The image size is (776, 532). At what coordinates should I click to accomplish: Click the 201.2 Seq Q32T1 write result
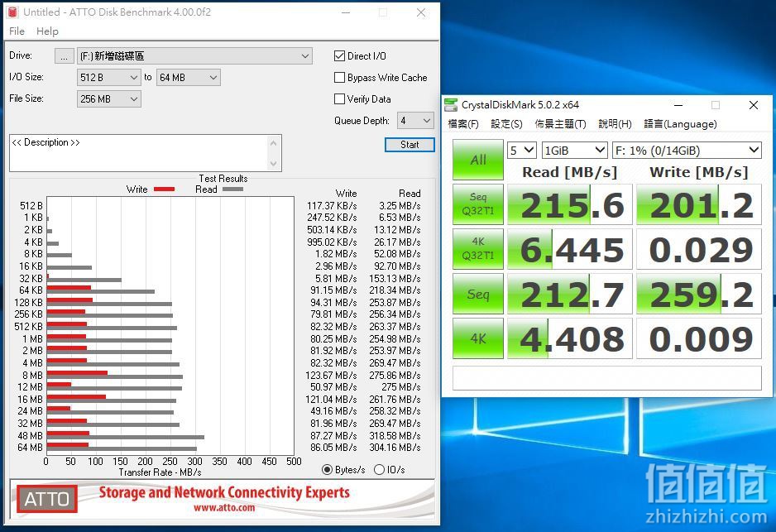pos(699,204)
